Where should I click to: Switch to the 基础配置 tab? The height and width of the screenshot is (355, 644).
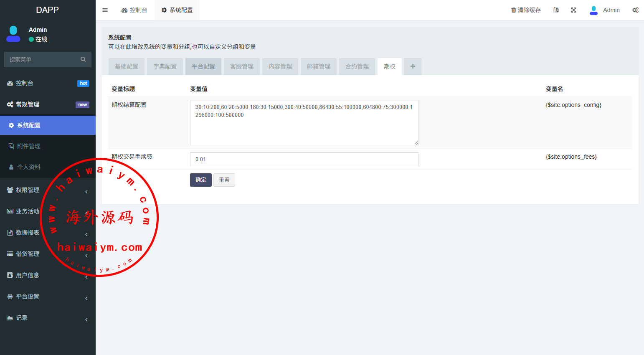coord(127,66)
